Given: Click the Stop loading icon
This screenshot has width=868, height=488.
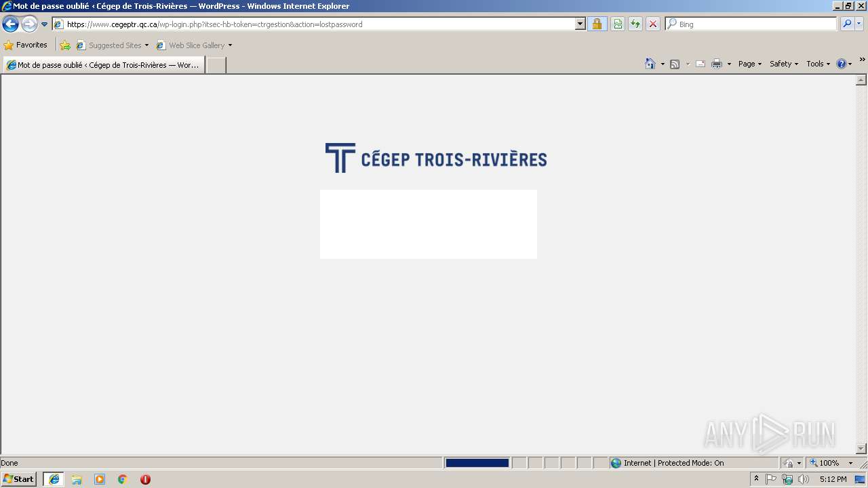Looking at the screenshot, I should point(653,24).
